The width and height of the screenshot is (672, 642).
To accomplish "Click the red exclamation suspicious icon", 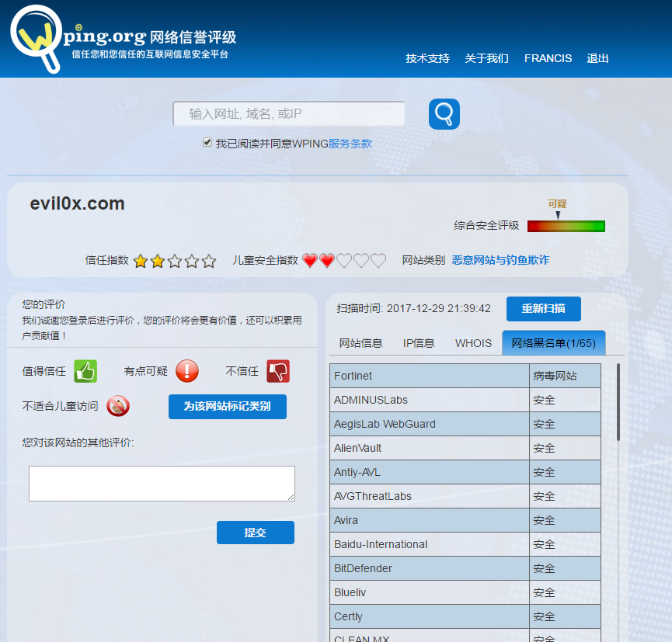I will click(x=187, y=371).
